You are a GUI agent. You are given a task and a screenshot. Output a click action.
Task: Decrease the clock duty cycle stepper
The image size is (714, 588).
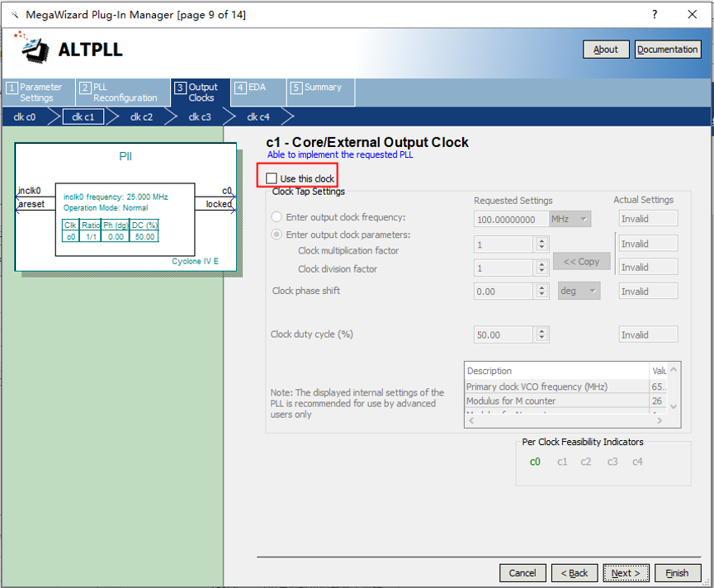pos(541,338)
